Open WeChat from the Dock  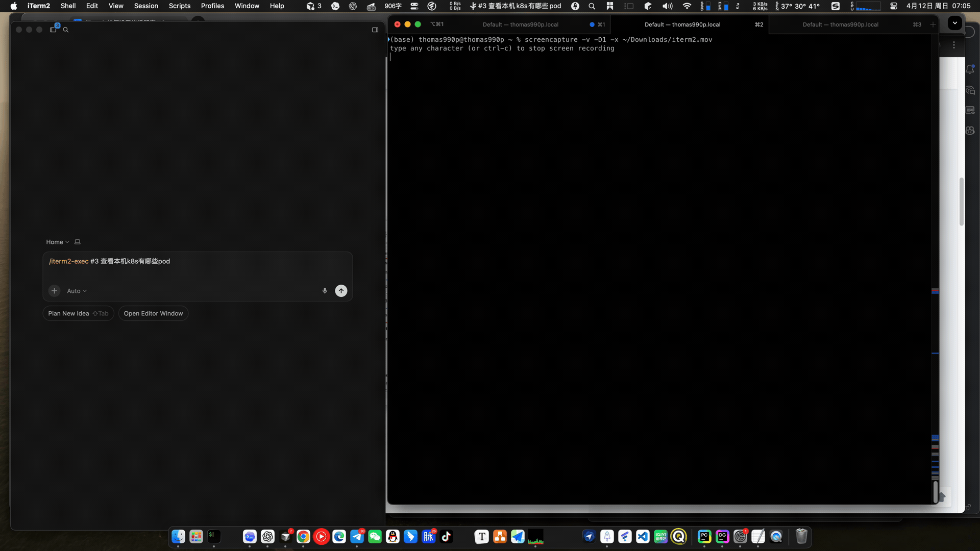(x=375, y=537)
